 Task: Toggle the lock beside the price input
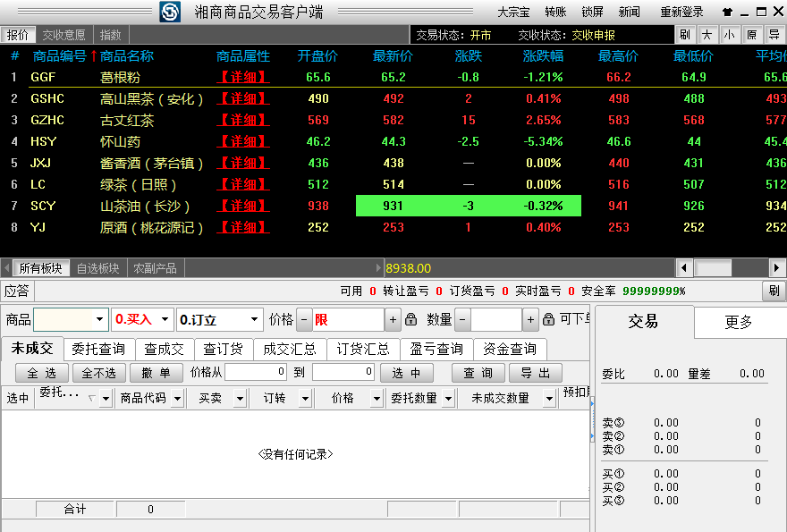click(x=410, y=320)
